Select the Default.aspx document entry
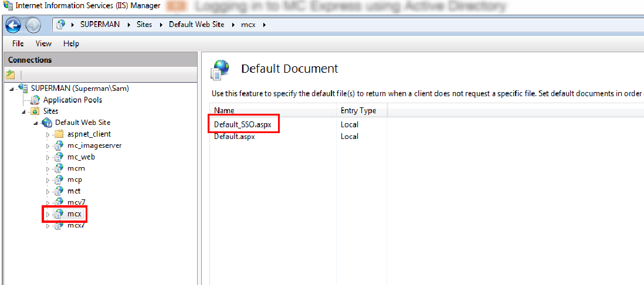The height and width of the screenshot is (285, 644). coord(234,136)
